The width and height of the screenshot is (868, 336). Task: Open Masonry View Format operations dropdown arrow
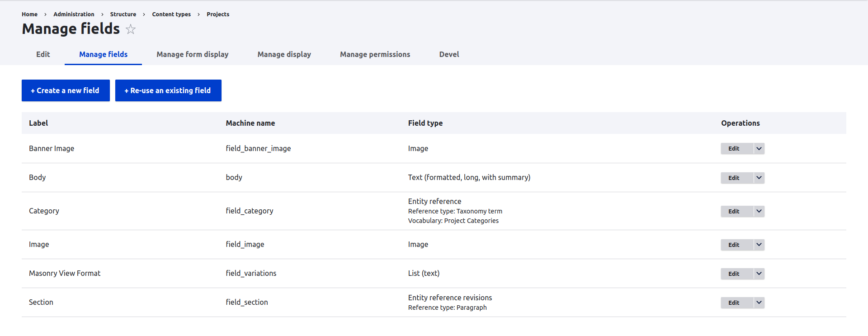pos(759,274)
